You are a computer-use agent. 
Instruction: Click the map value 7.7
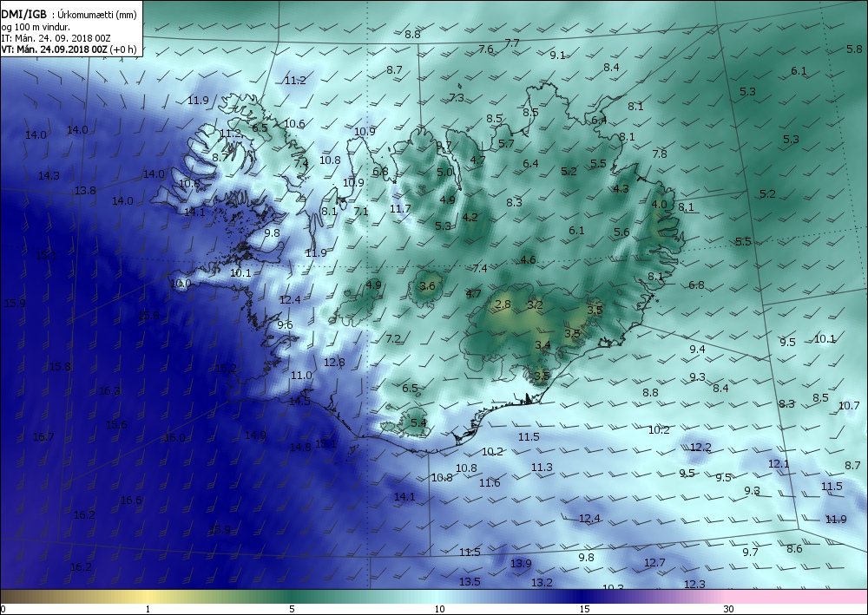coord(512,43)
